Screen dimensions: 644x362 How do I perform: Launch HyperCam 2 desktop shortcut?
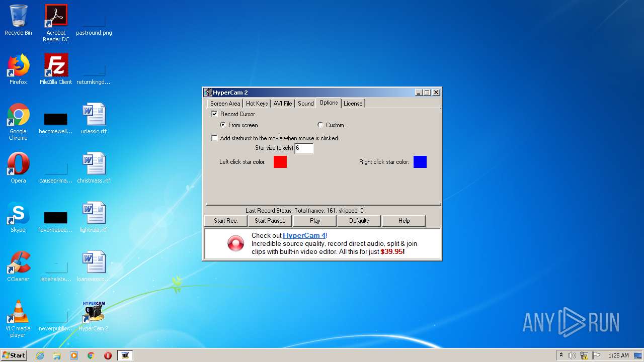[x=94, y=316]
